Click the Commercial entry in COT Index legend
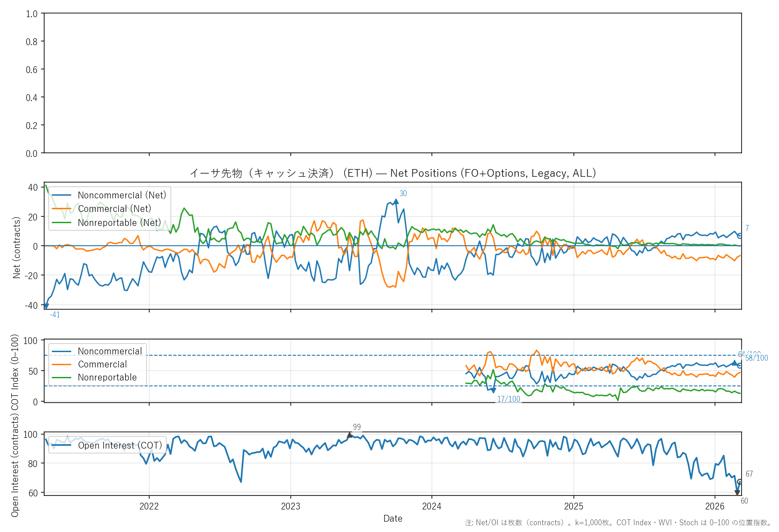 102,364
